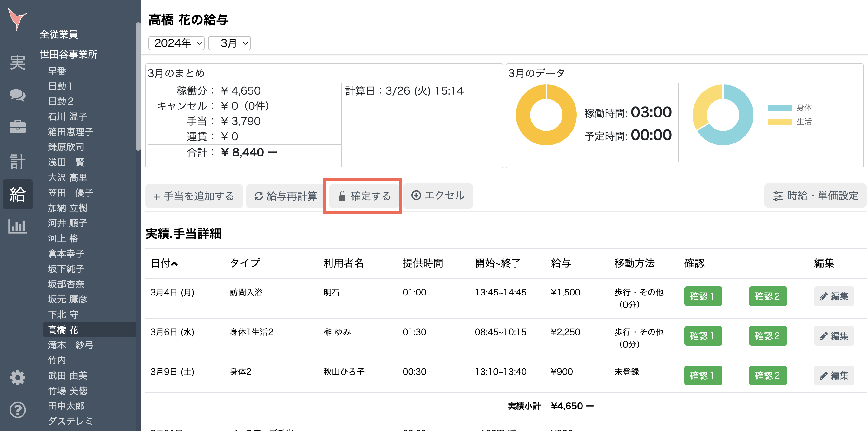868x431 pixels.
Task: Toggle 確認1 for the 3月4日 訪問入浴 row
Action: click(703, 296)
